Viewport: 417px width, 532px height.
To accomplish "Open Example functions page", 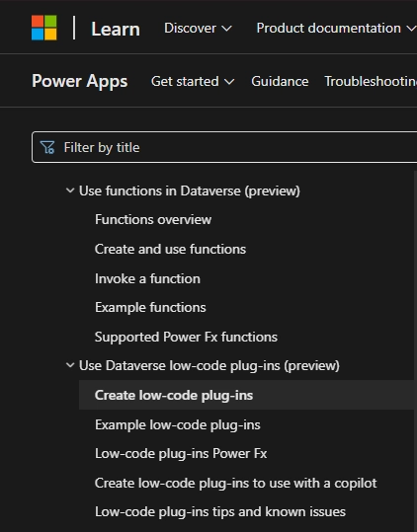I will click(150, 307).
